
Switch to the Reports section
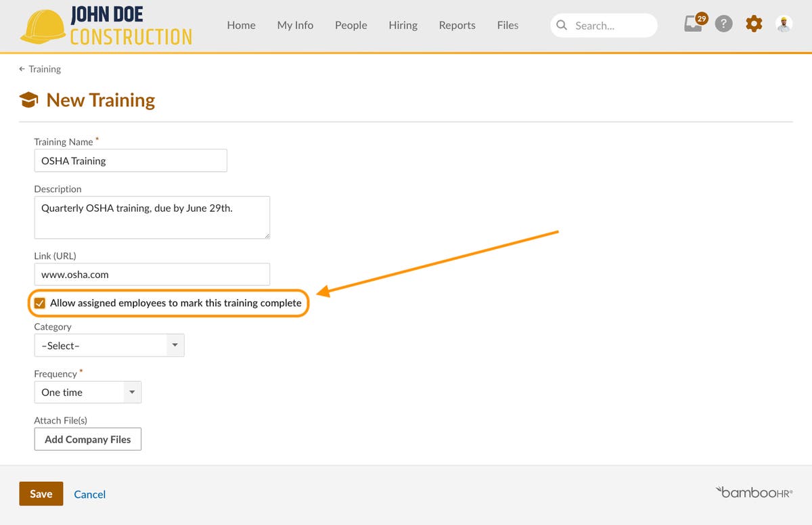tap(457, 25)
